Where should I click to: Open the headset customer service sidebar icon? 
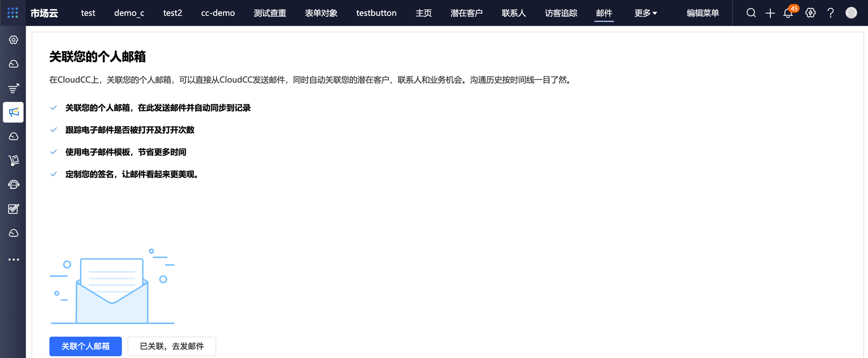tap(13, 185)
